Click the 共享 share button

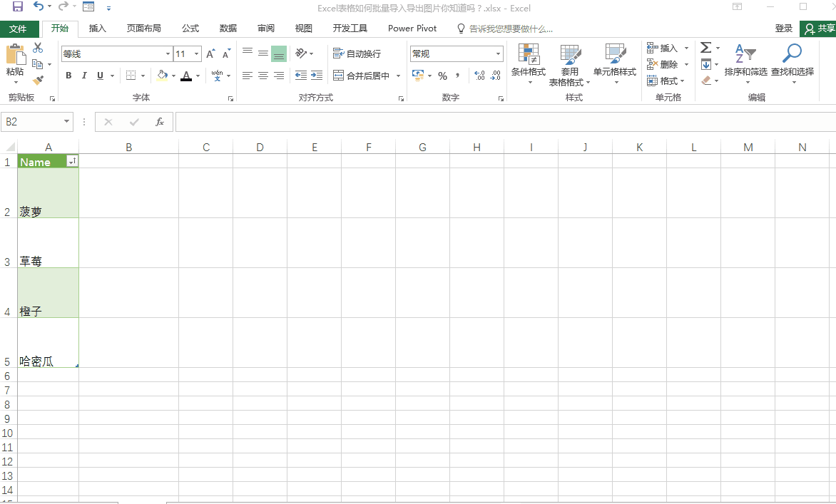tap(818, 29)
